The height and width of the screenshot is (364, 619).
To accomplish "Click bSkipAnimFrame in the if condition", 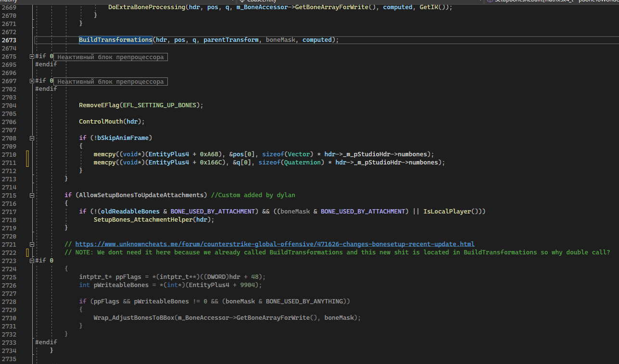I will click(x=123, y=138).
